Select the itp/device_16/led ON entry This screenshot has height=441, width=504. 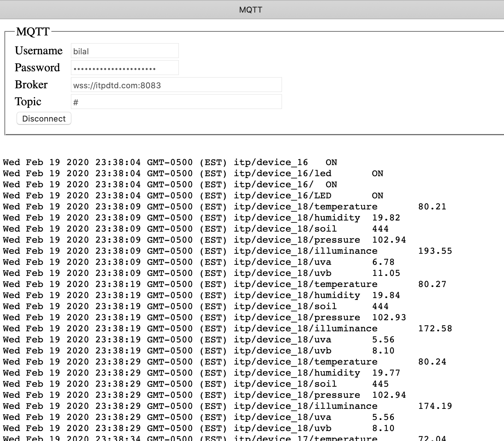(x=193, y=174)
